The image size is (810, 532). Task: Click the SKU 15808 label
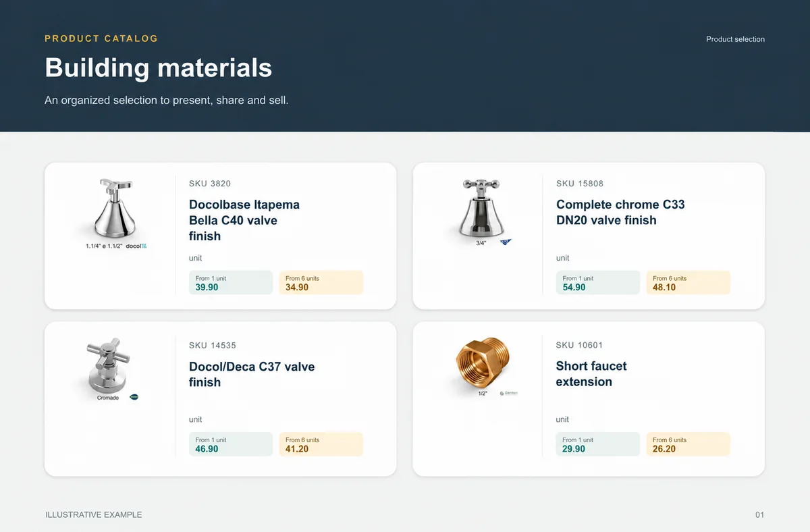coord(580,184)
